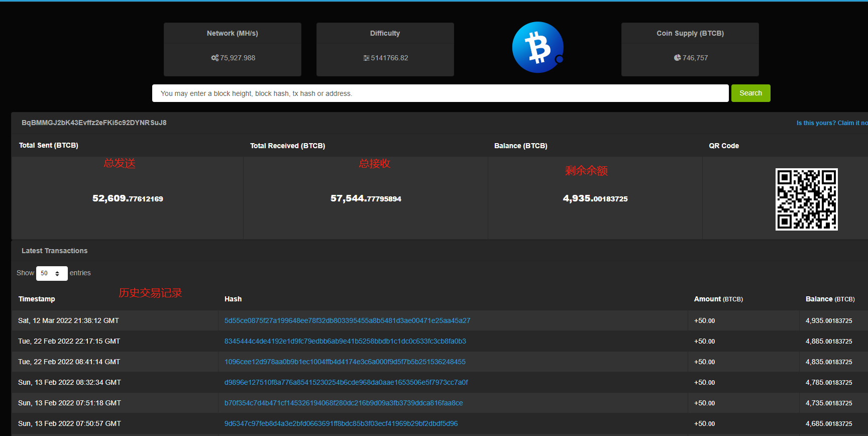Click the coin supply pie chart icon
Viewport: 868px width, 436px height.
[677, 58]
